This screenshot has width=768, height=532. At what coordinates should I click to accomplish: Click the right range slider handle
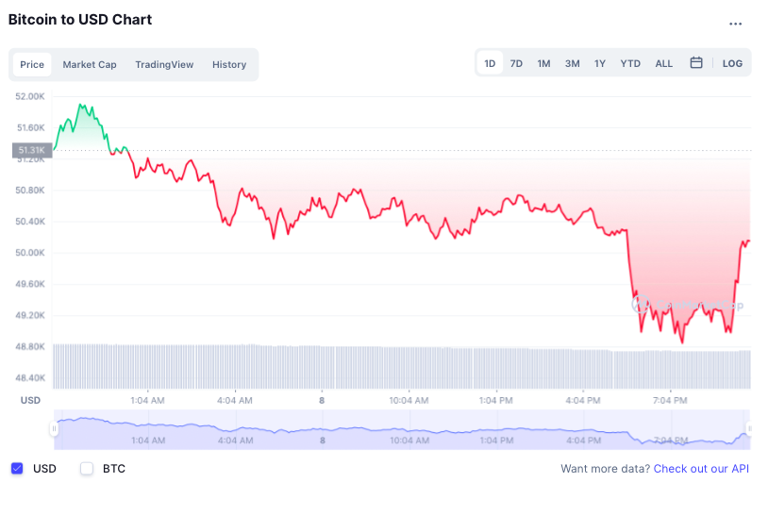pos(750,429)
